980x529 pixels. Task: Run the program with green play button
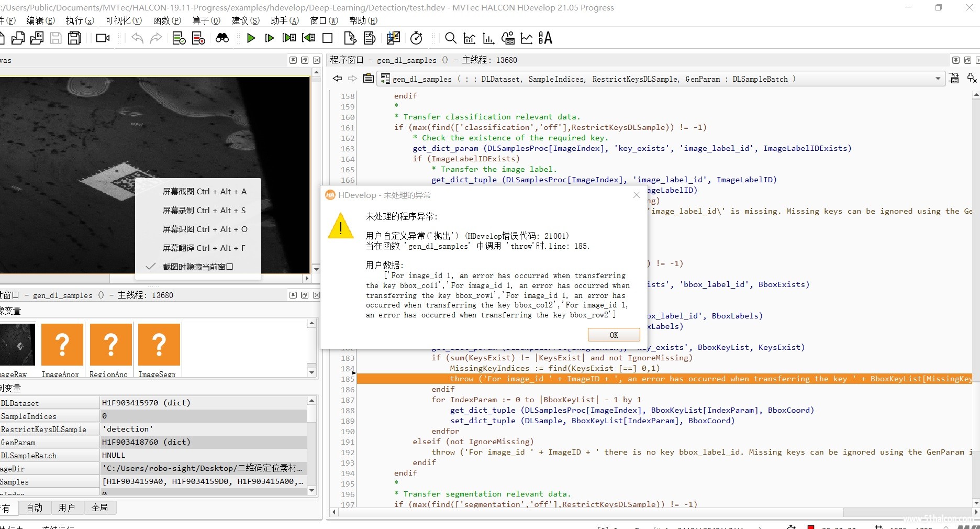[251, 38]
